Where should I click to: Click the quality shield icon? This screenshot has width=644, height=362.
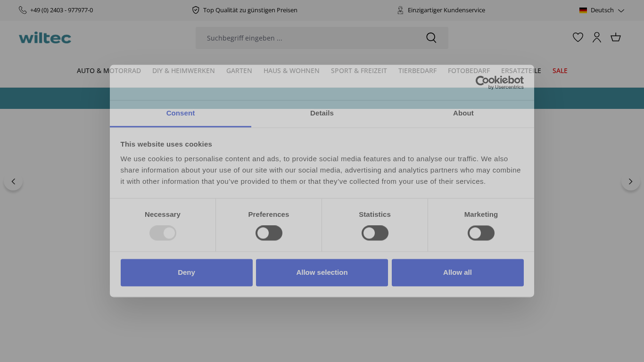[x=196, y=10]
